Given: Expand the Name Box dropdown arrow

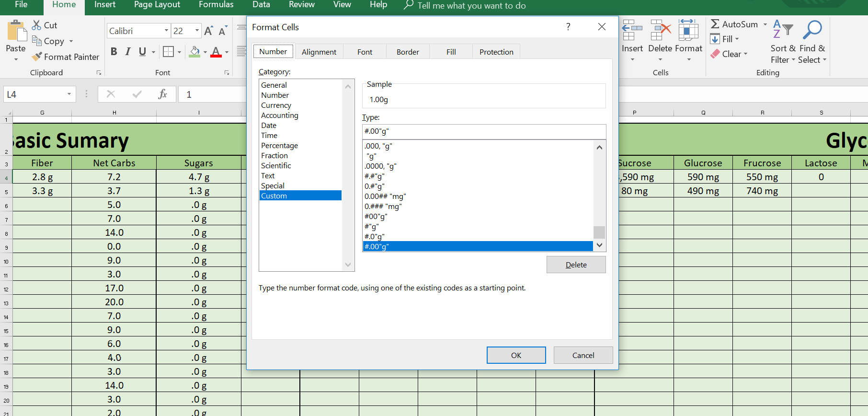Looking at the screenshot, I should point(69,94).
